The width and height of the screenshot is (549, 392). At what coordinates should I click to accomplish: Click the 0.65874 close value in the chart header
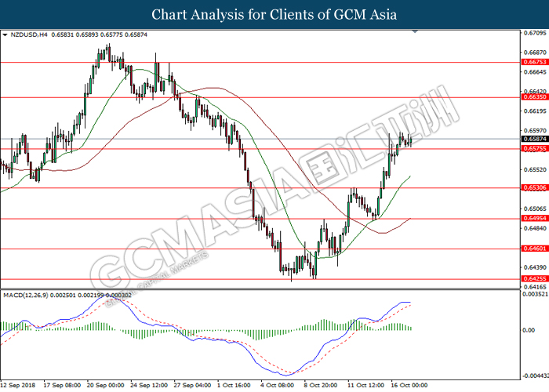click(136, 34)
